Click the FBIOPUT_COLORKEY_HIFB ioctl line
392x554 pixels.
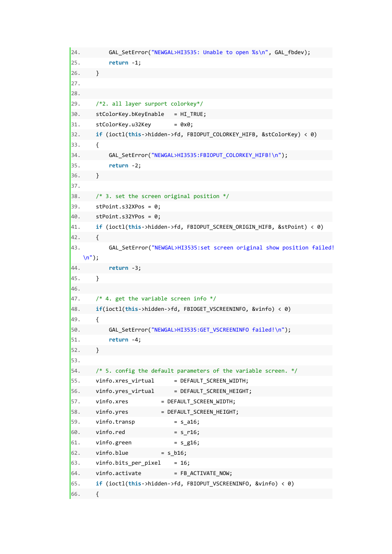(206, 134)
